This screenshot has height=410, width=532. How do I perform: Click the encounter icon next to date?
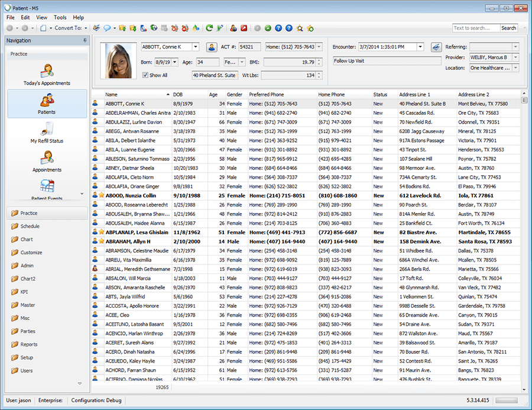tap(436, 47)
